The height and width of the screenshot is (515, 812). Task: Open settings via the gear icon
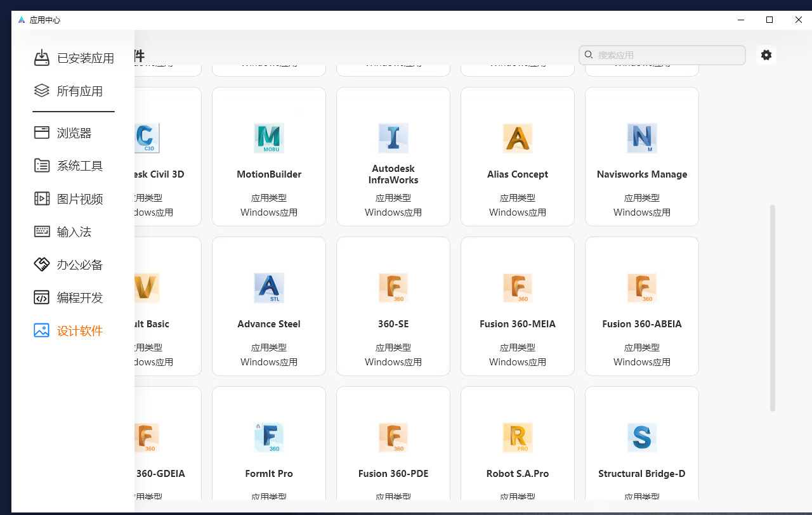pyautogui.click(x=766, y=55)
